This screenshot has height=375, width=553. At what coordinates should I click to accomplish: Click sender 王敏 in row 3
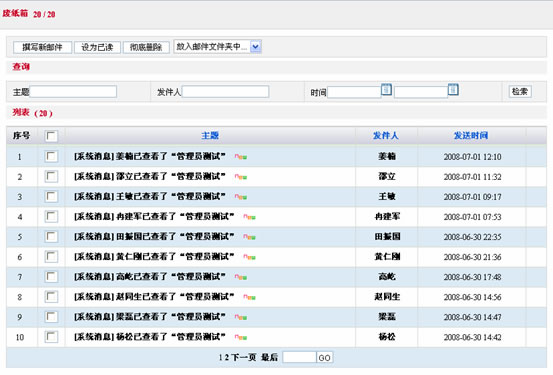pos(387,196)
